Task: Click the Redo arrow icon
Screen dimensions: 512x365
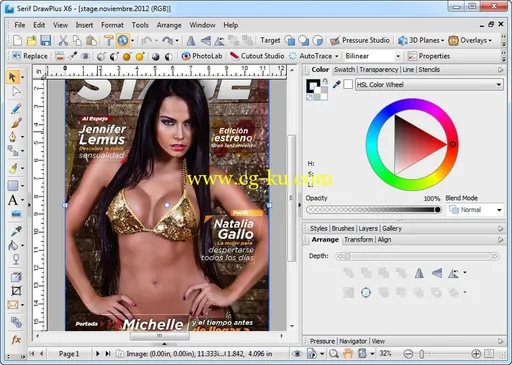Action: pyautogui.click(x=167, y=41)
